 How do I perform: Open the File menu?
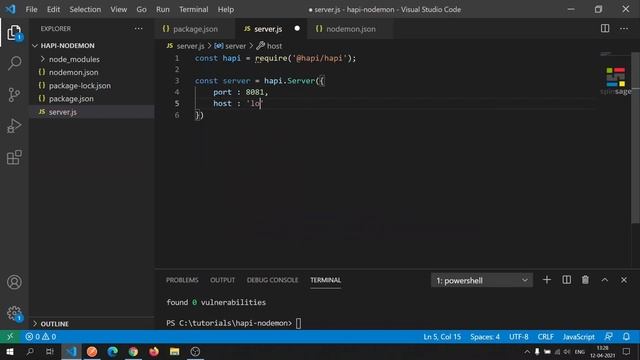pyautogui.click(x=31, y=9)
